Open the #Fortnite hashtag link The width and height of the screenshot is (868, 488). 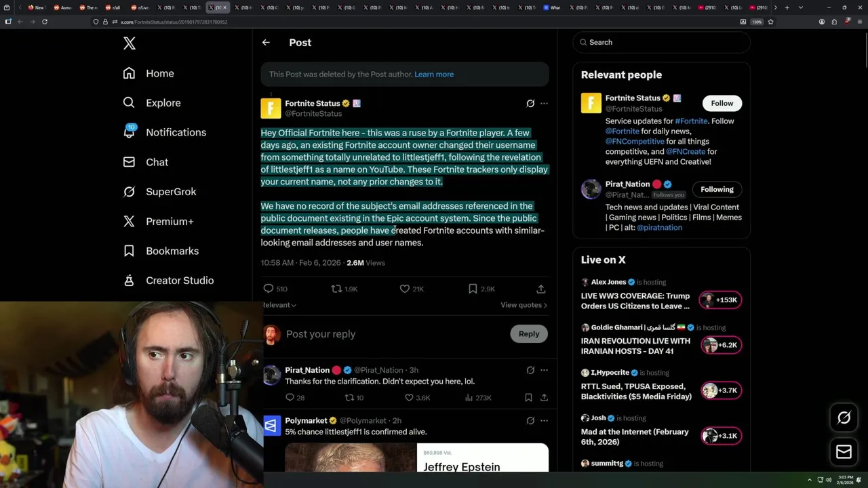click(x=691, y=121)
